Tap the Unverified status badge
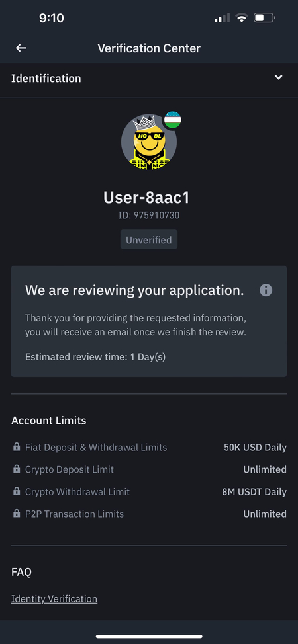Screen dimensions: 298x644 point(149,240)
